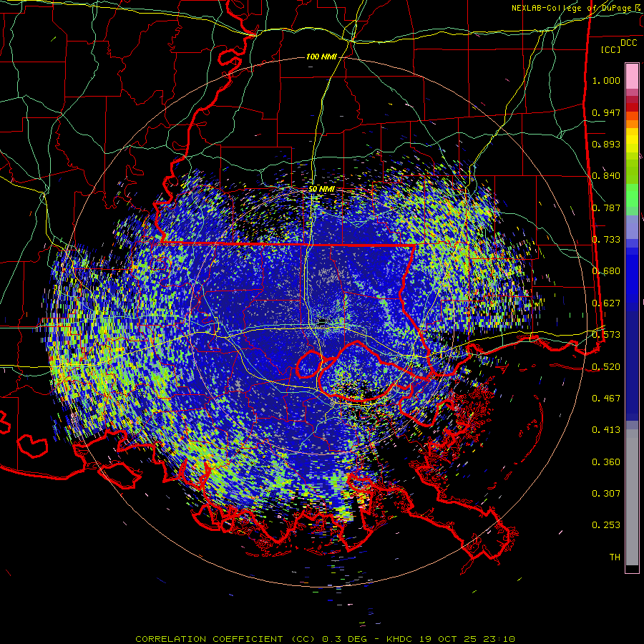Click the TH label at scale bottom
Viewport: 644px width, 644px height.
615,557
